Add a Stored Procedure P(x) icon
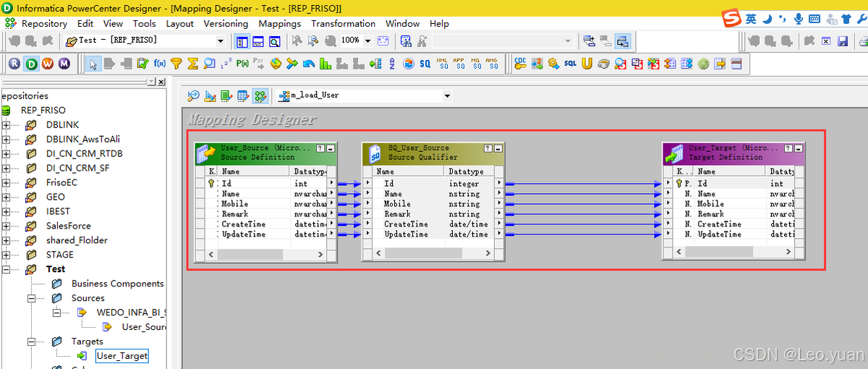The image size is (868, 369). click(x=242, y=64)
